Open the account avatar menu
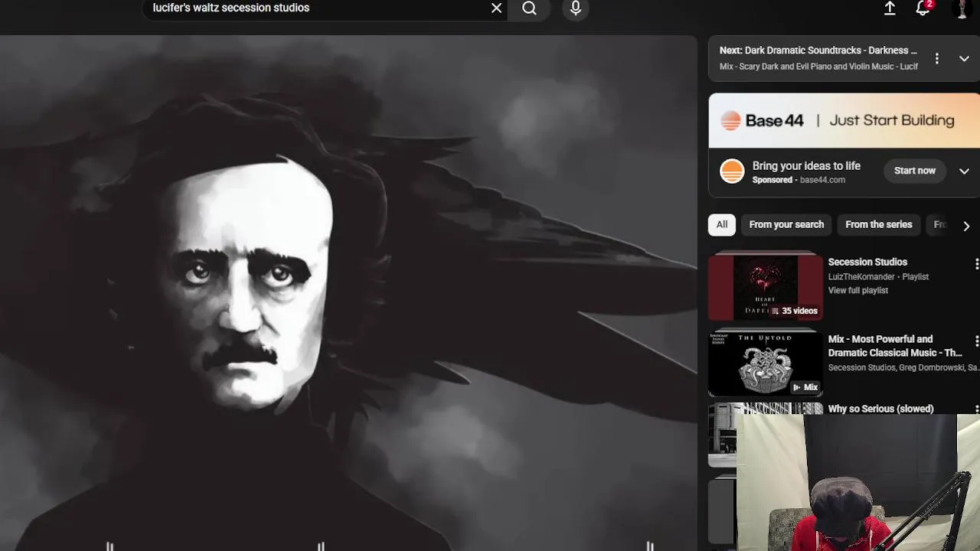This screenshot has width=980, height=551. (962, 8)
